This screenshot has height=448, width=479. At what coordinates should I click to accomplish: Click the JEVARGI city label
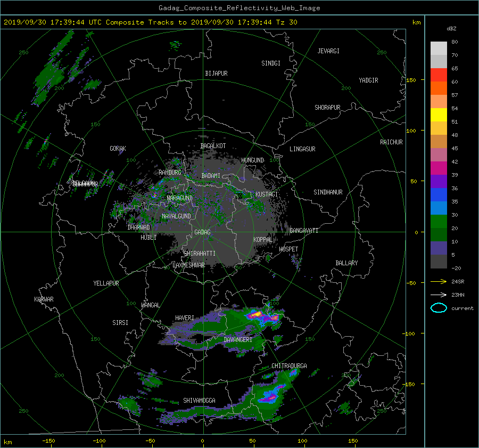(328, 51)
